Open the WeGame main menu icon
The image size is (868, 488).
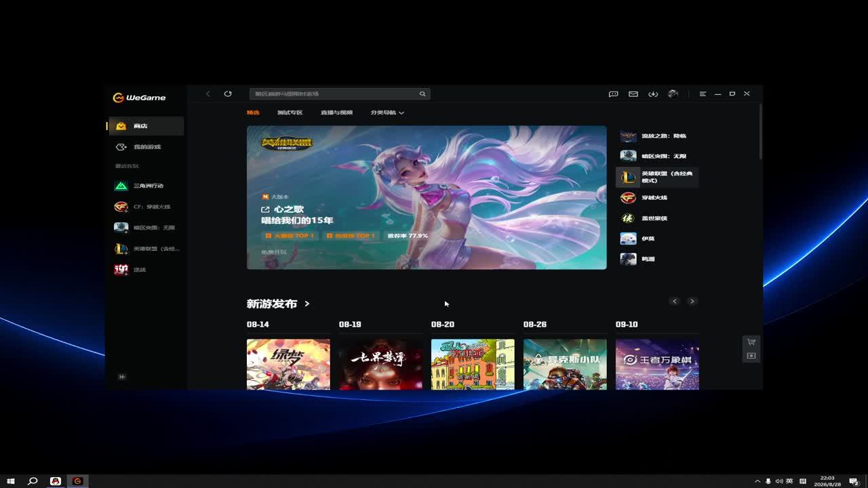703,94
